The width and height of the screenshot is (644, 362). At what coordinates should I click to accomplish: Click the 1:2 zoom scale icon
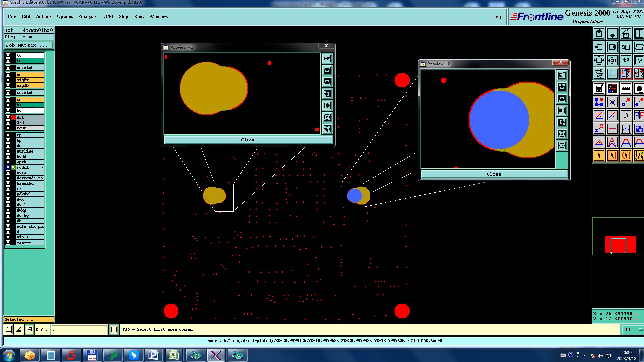pos(626,61)
